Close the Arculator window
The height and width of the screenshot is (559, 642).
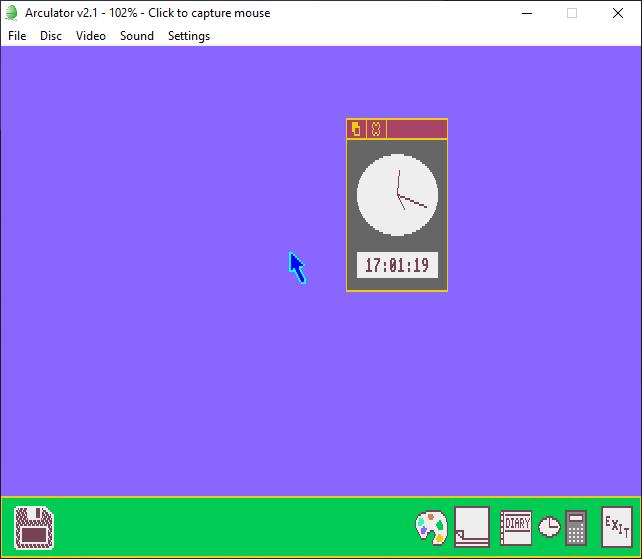[618, 13]
